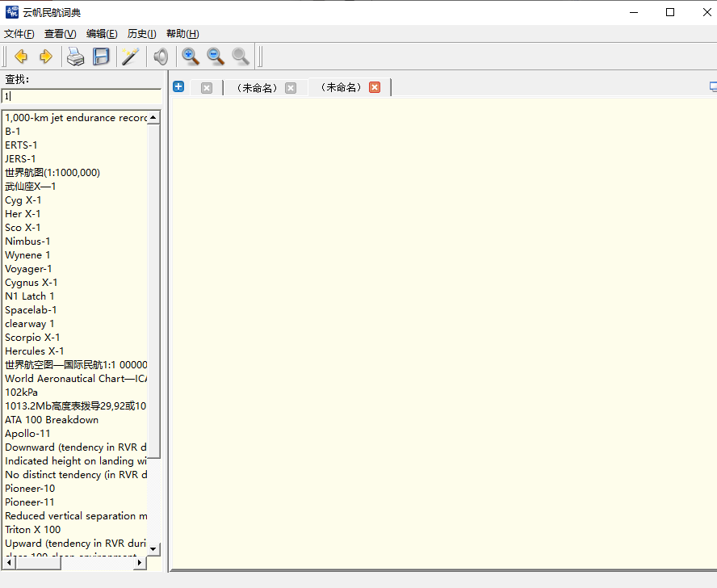This screenshot has width=717, height=588.
Task: Click the back arrow toolbar icon
Action: [21, 57]
